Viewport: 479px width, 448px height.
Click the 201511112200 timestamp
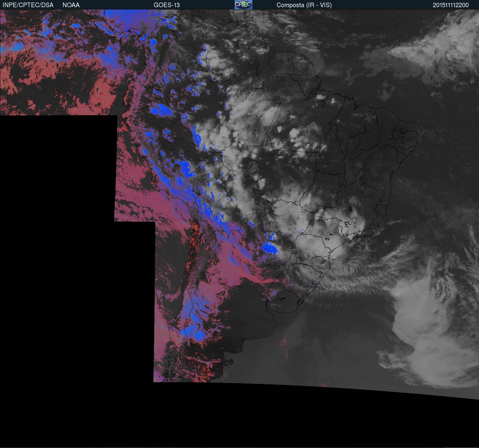coord(451,5)
